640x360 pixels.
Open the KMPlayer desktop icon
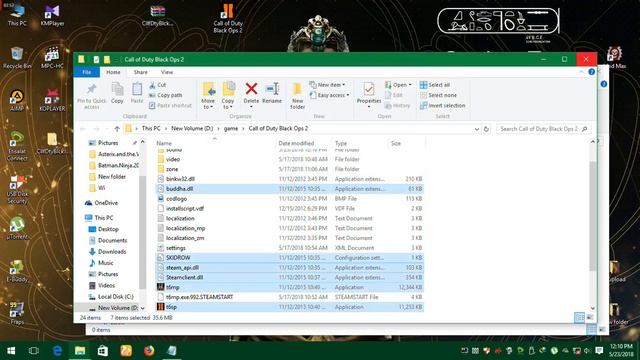52,16
